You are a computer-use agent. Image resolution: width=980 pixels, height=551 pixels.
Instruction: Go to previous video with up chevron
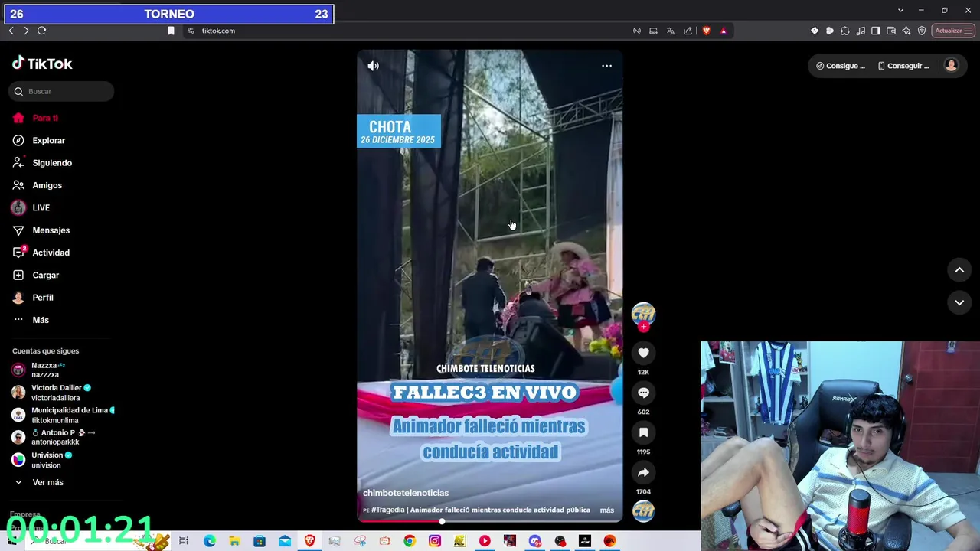(x=959, y=270)
